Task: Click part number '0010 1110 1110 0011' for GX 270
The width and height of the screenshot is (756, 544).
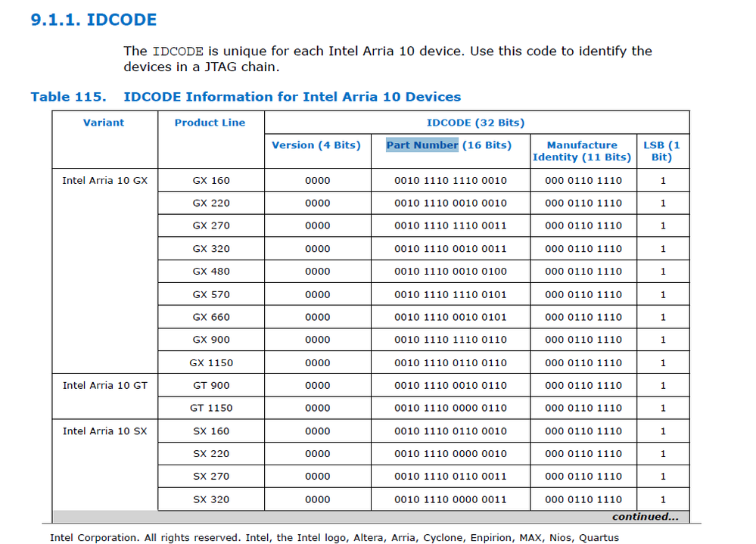Action: (x=450, y=225)
